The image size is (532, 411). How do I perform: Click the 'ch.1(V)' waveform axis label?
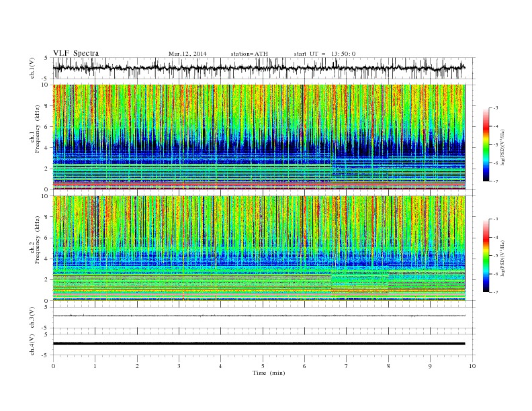click(x=32, y=68)
